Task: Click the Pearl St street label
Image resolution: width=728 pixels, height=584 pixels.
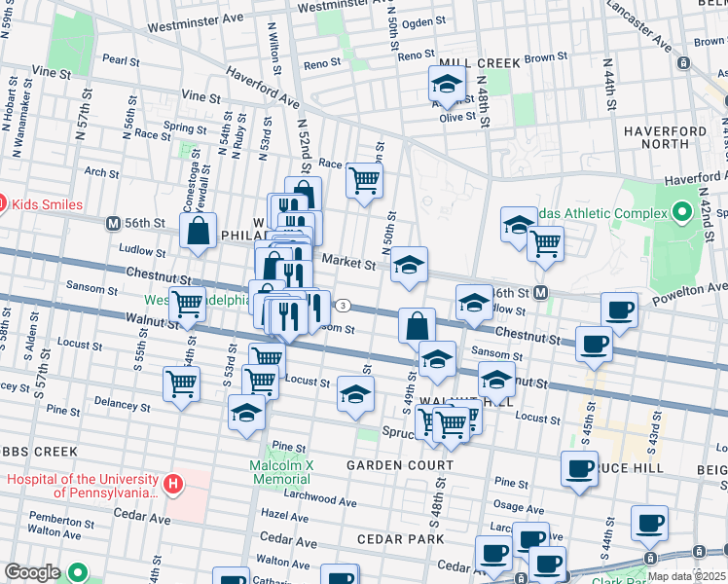Action: click(121, 60)
